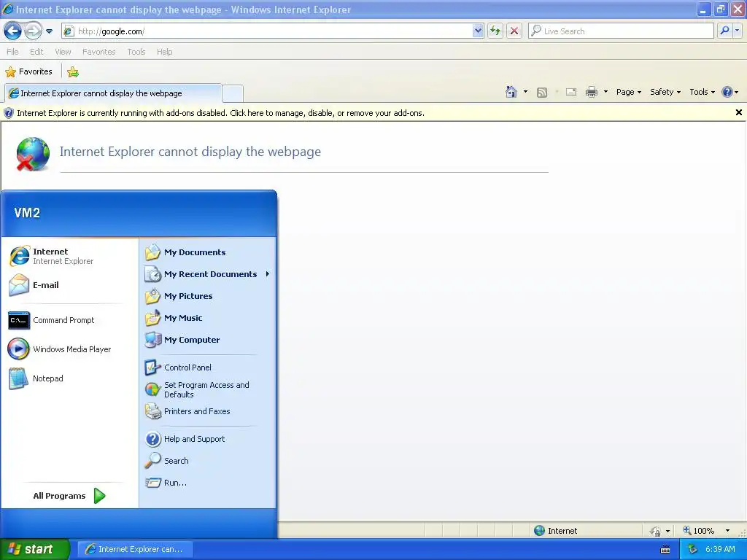747x560 pixels.
Task: Click the 100% zoom level button
Action: point(698,531)
